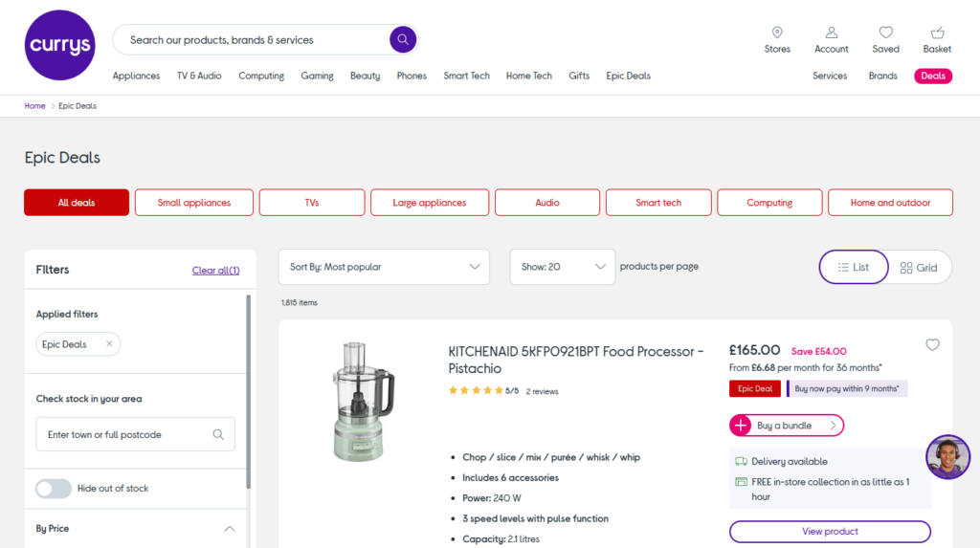
Task: Select the Computing category button
Action: point(769,203)
